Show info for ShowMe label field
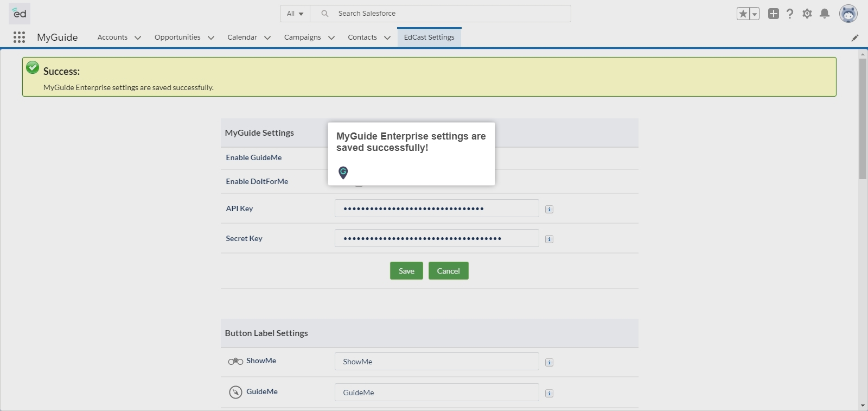 coord(549,362)
